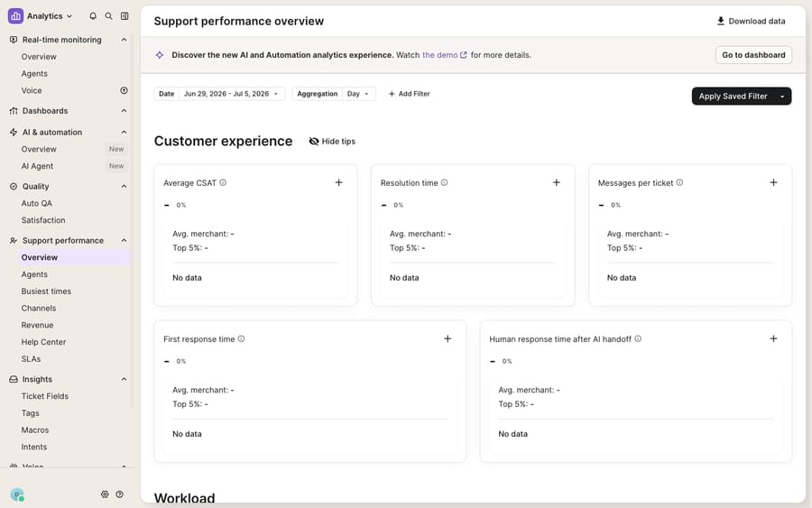
Task: Open the Analytics workspace dropdown
Action: coord(50,16)
